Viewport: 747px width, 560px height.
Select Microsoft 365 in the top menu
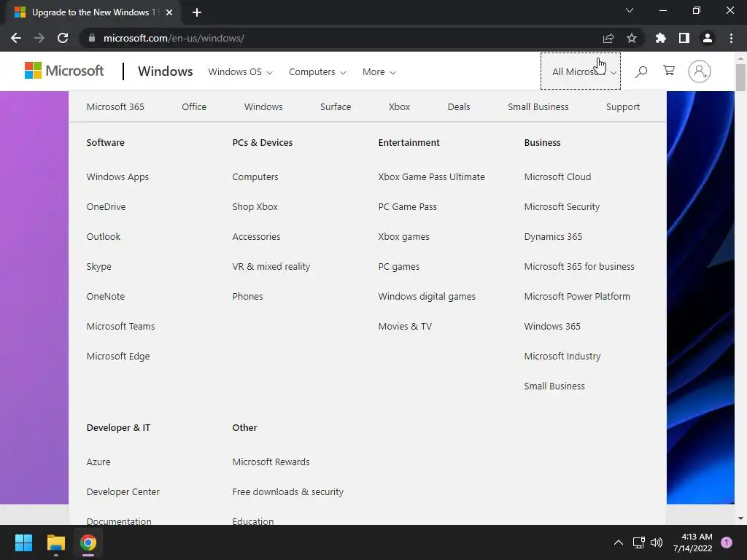click(x=115, y=106)
